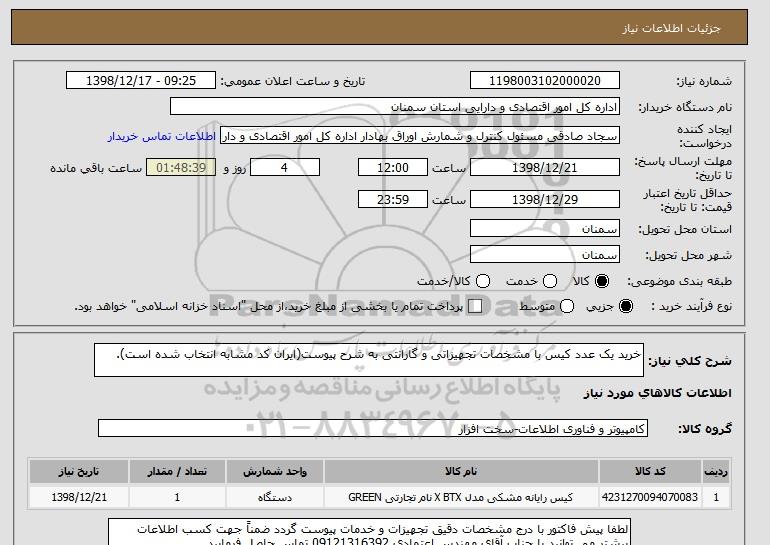Screen dimensions: 770x545
Task: Click the request creator field سجاد صادقی
Action: point(420,136)
